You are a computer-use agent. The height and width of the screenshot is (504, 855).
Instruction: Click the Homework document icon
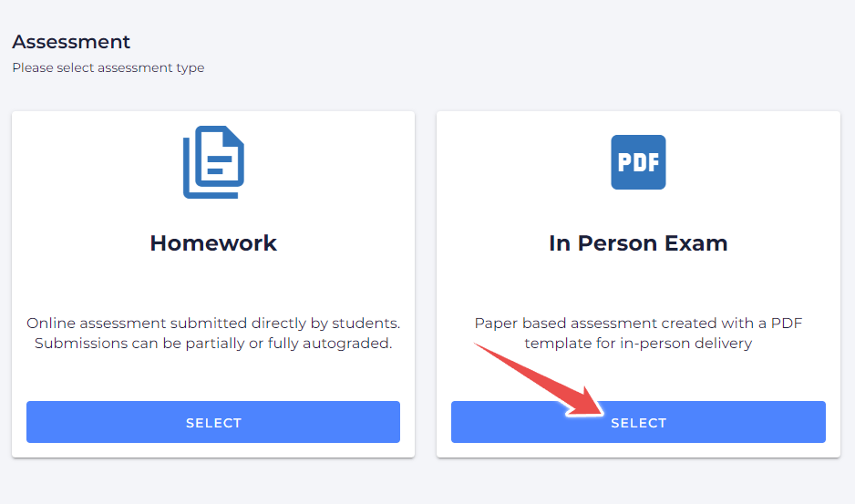pos(213,162)
